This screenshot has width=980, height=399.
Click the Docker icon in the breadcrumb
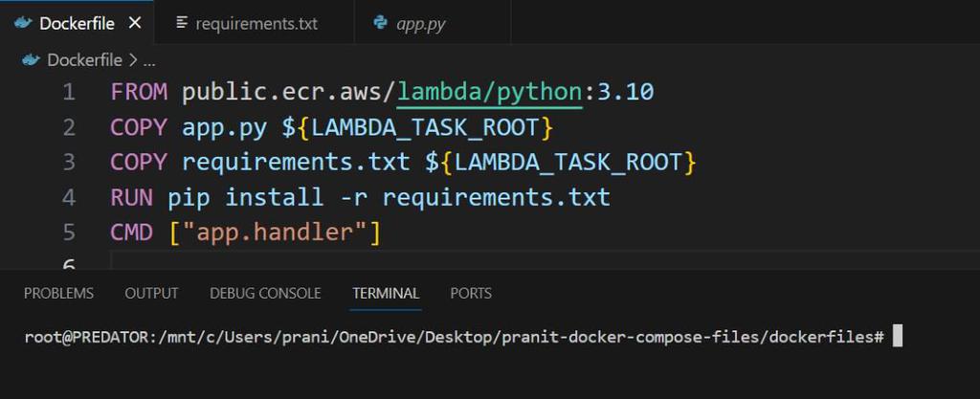[32, 60]
